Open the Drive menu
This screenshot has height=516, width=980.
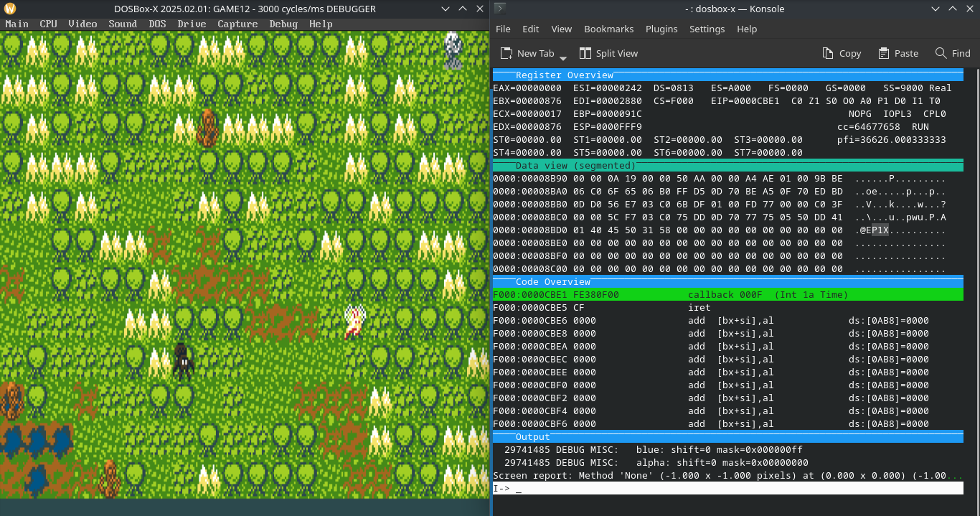(x=192, y=24)
